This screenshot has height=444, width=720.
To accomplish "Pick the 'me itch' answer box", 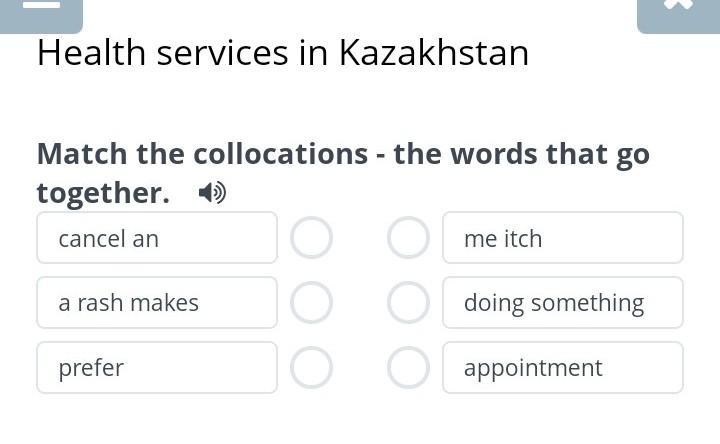I will [563, 238].
